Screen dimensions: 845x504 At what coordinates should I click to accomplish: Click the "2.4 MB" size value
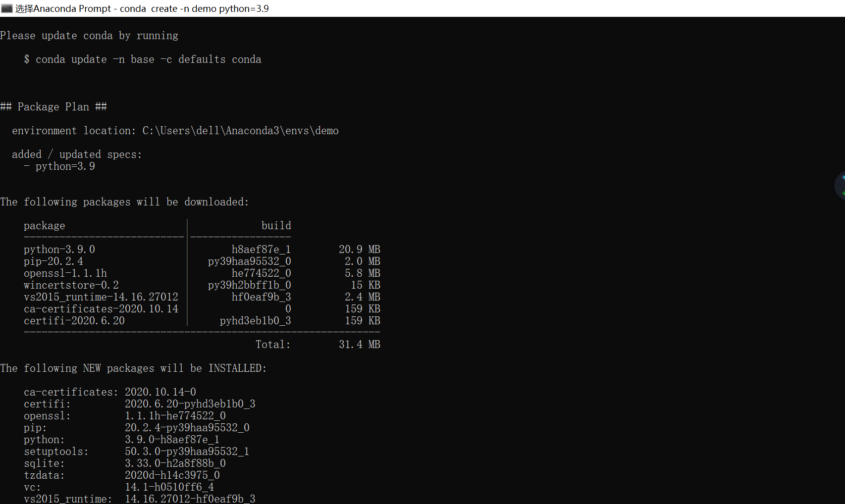[x=363, y=297]
